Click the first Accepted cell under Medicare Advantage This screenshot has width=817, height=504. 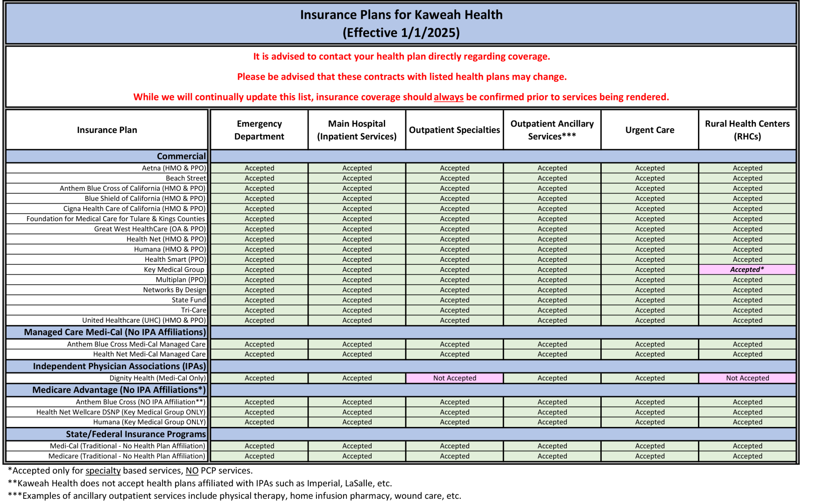point(260,402)
